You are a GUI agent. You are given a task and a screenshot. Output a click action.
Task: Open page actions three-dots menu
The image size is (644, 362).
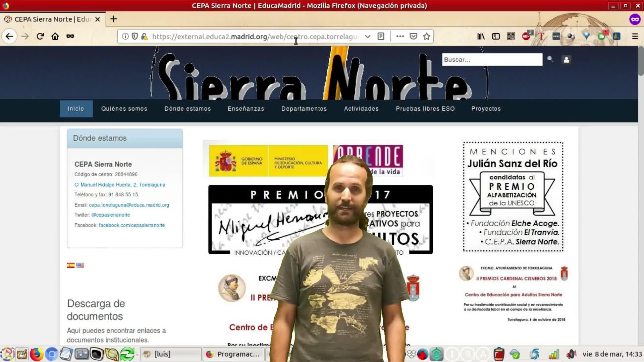coord(400,36)
